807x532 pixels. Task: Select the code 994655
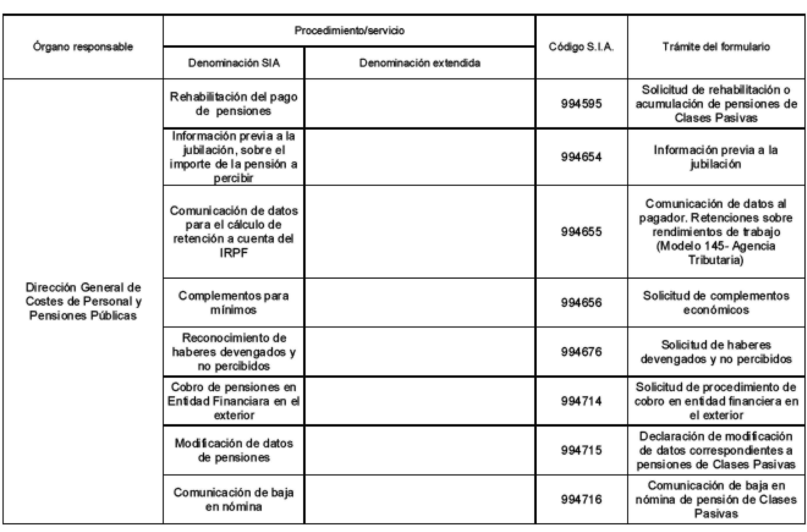(x=581, y=232)
